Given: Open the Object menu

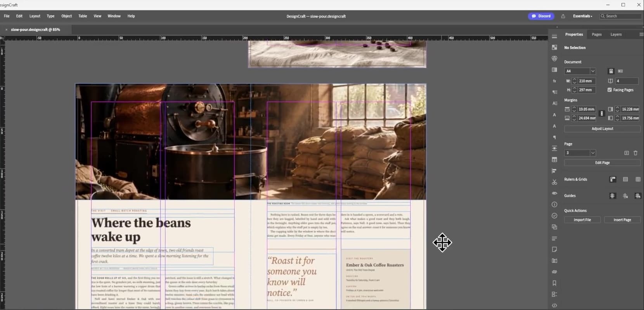Looking at the screenshot, I should pos(67,16).
